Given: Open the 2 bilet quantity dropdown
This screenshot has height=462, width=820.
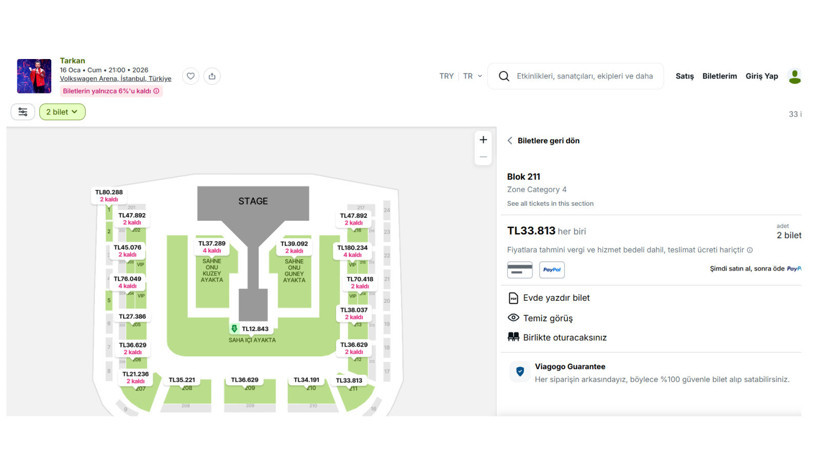Looking at the screenshot, I should [62, 112].
